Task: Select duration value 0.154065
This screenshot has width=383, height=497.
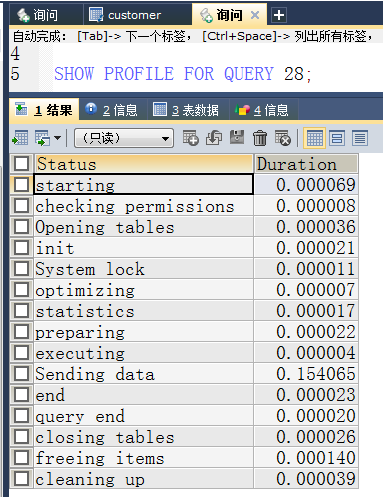Action: point(306,374)
